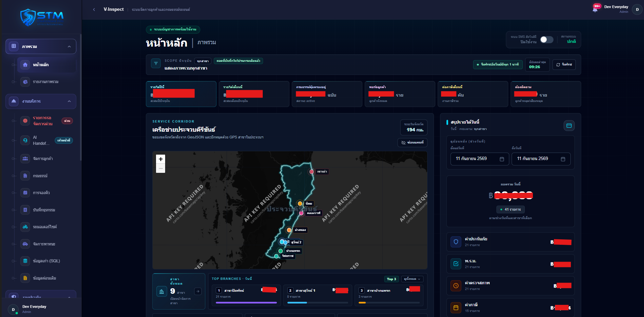Click the auto-refresh every 1 minute badge

(x=498, y=64)
